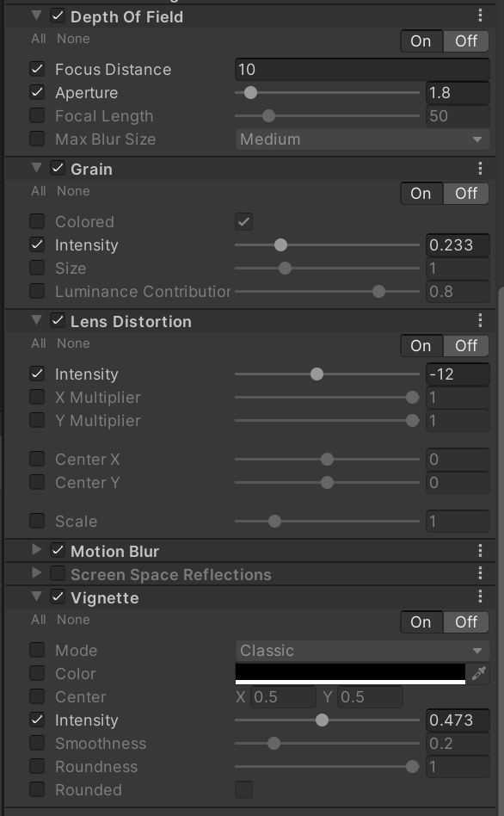Open the Vignette Mode Classic dropdown

362,651
